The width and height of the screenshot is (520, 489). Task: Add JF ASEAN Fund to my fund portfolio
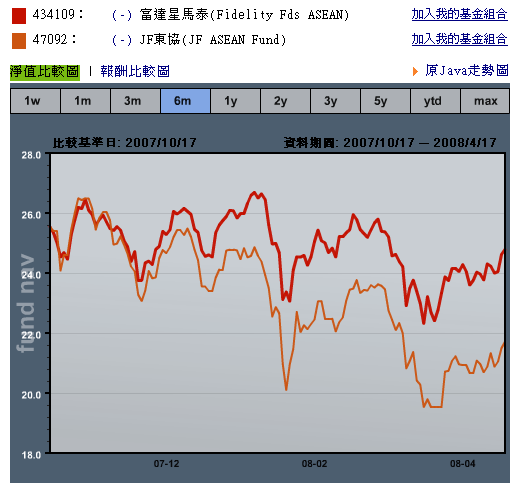(x=459, y=39)
